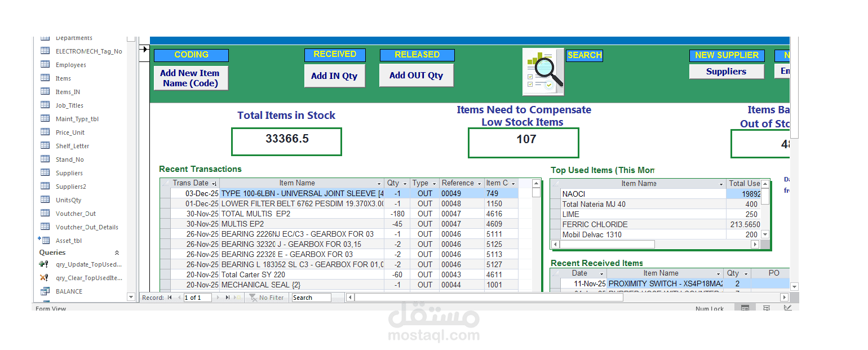Click the Total Items in Stock value box

(286, 141)
